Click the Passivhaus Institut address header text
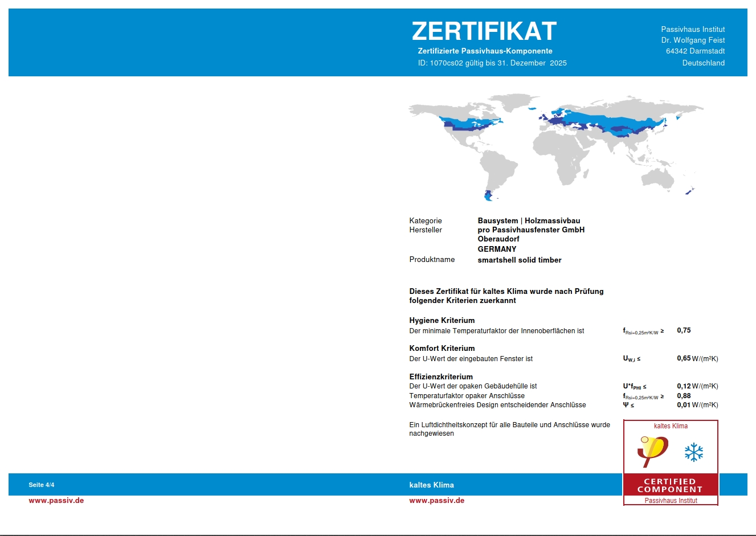The width and height of the screenshot is (756, 536). [692, 46]
